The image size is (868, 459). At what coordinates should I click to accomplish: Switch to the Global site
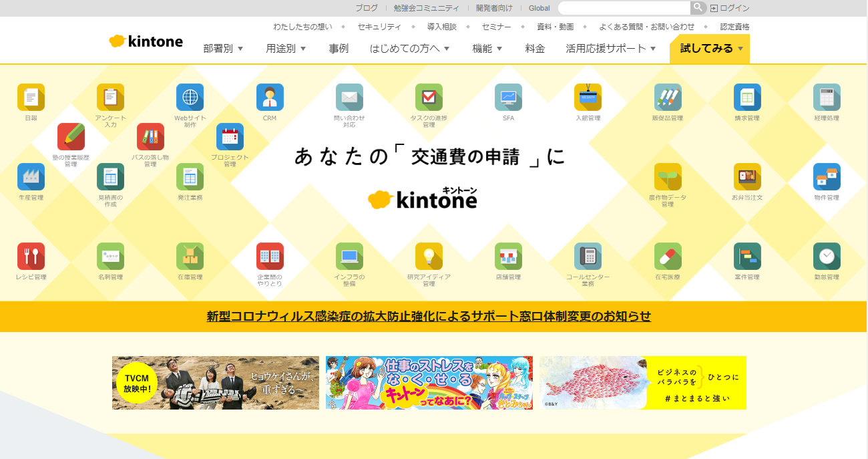[x=539, y=8]
